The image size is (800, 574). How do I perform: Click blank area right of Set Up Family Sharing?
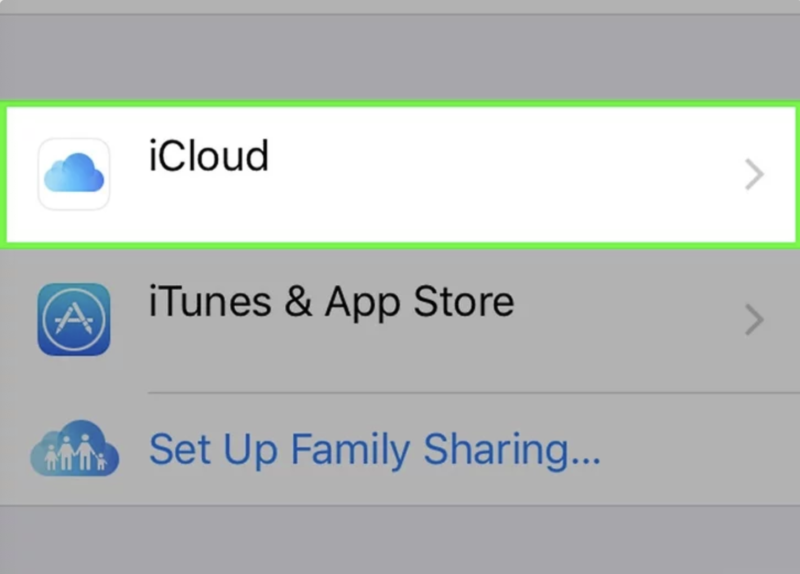700,452
